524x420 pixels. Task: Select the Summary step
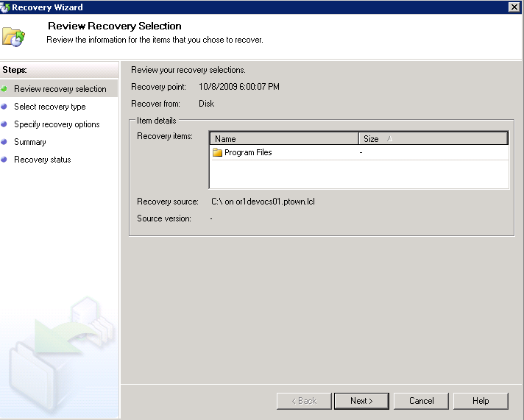pyautogui.click(x=29, y=142)
